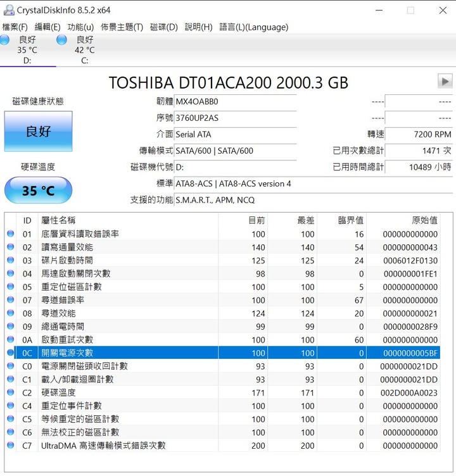Click status orb for attribute 03 row
The width and height of the screenshot is (456, 476).
click(11, 260)
